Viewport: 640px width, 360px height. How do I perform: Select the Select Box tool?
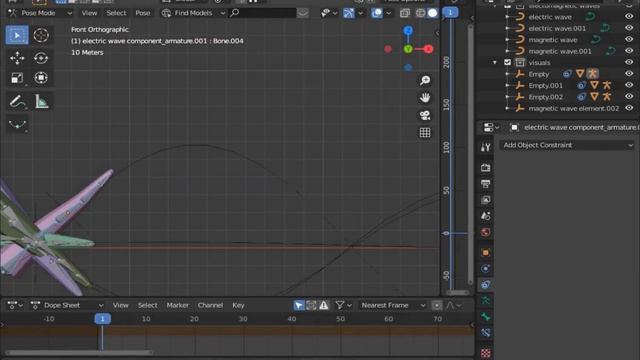coord(17,36)
